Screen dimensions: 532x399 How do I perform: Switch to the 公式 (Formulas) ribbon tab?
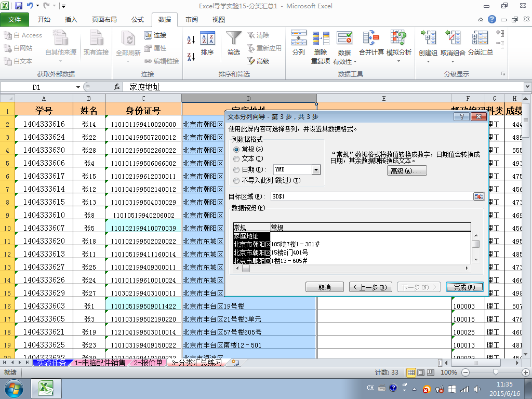137,20
